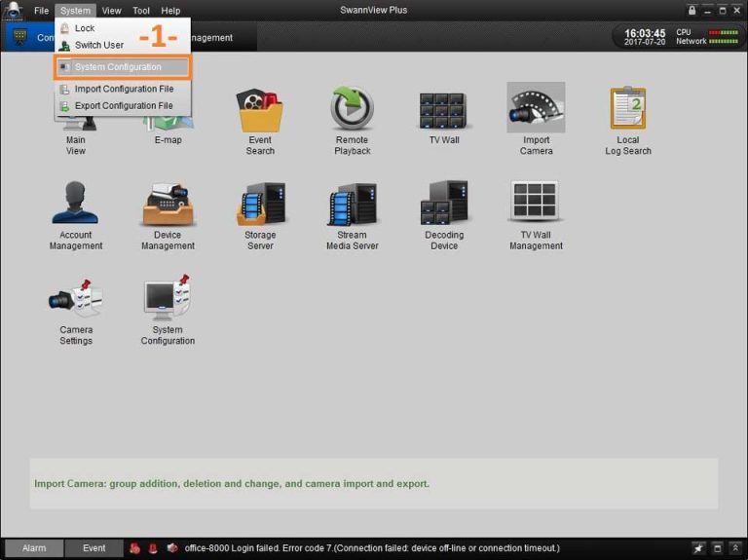Click the Event button in status bar
The image size is (748, 560).
click(x=93, y=548)
